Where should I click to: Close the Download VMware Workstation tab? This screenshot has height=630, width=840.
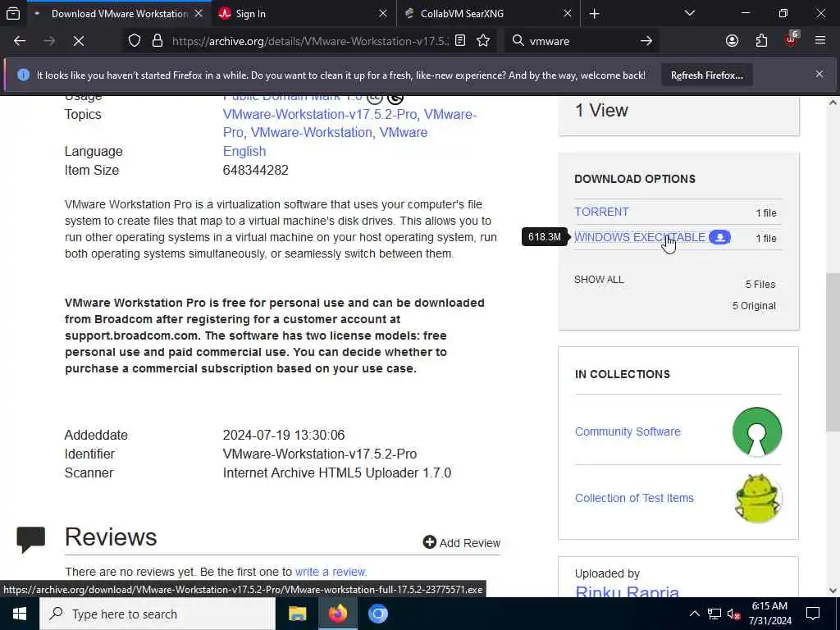point(199,14)
